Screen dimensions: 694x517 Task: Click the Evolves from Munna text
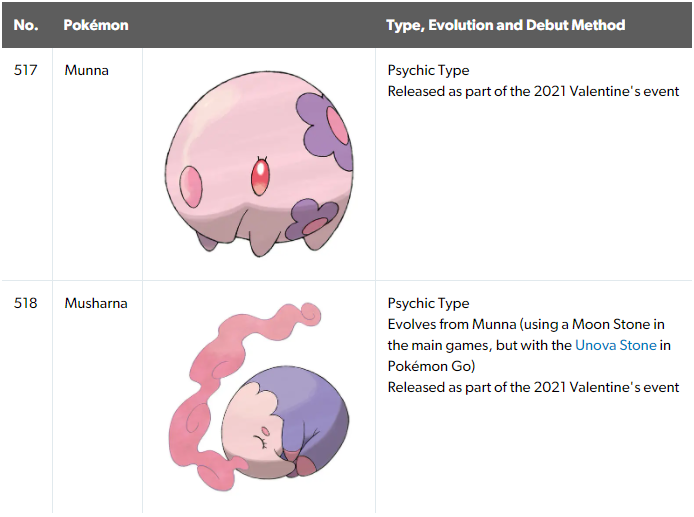(451, 324)
